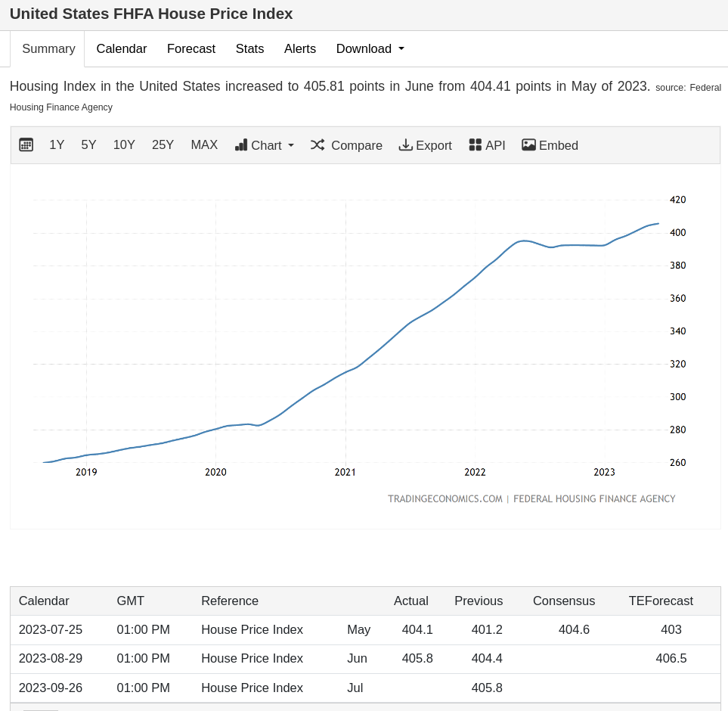Set chart range to 1Y

[57, 145]
